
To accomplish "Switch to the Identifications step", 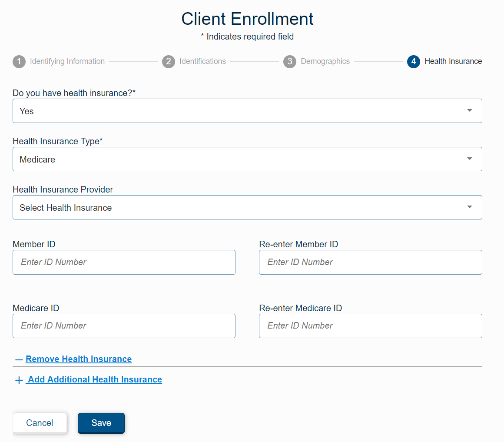I will (x=202, y=61).
